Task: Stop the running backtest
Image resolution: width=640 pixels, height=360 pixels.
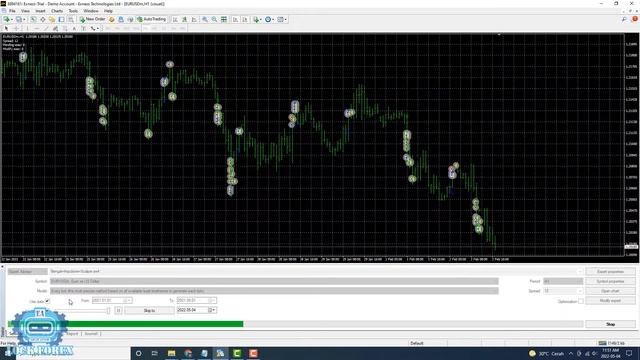Action: pyautogui.click(x=611, y=324)
